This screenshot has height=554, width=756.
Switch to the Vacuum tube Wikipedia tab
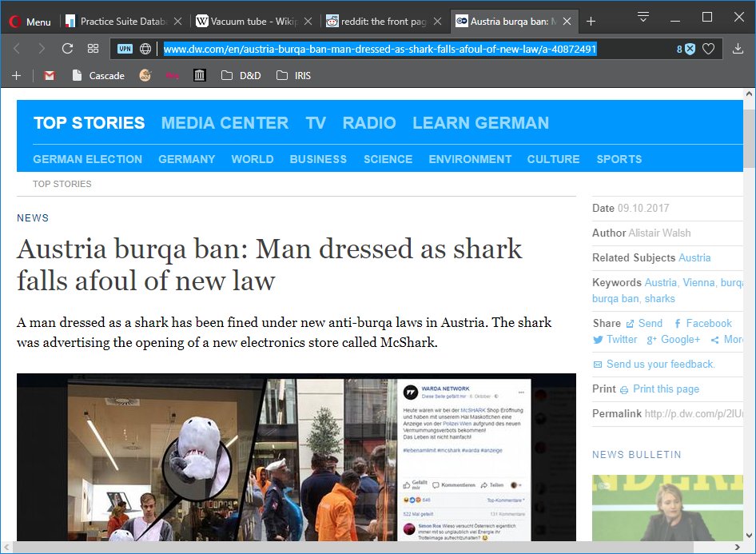click(x=254, y=22)
